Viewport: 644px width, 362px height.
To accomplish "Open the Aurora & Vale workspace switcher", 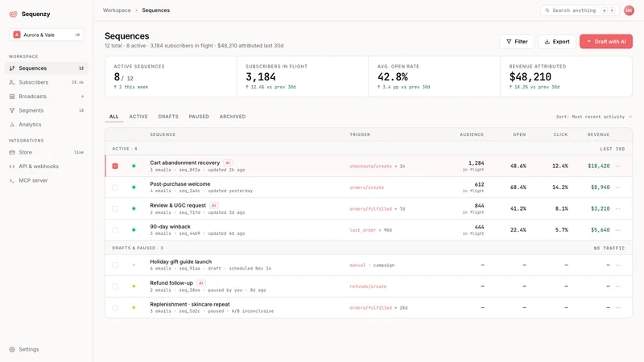I will [47, 35].
